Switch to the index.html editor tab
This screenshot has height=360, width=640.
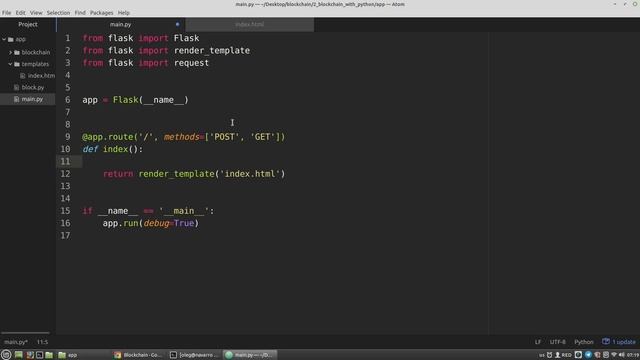249,24
